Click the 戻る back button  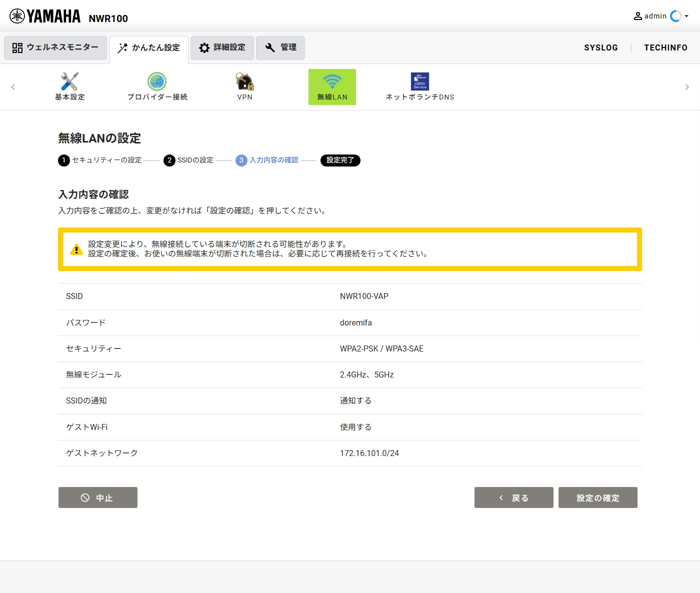click(x=513, y=497)
